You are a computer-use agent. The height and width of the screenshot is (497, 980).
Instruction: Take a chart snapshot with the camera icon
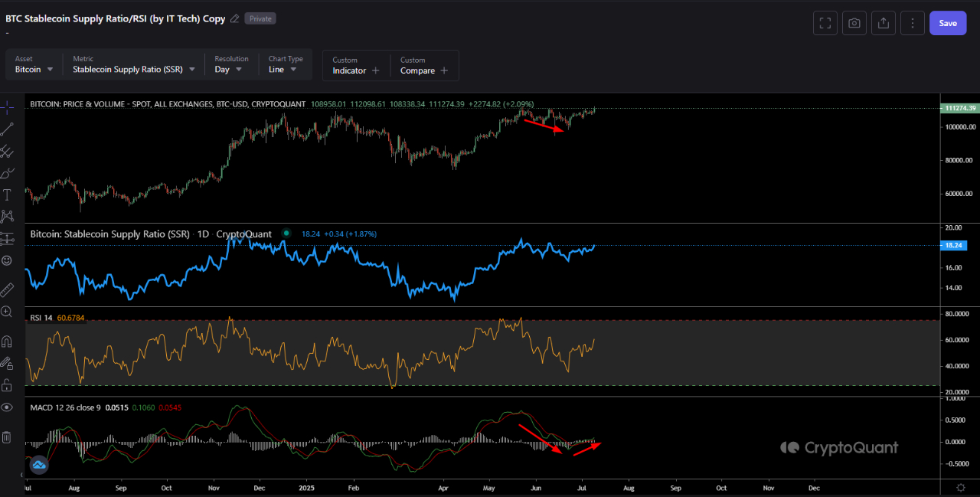(x=854, y=22)
